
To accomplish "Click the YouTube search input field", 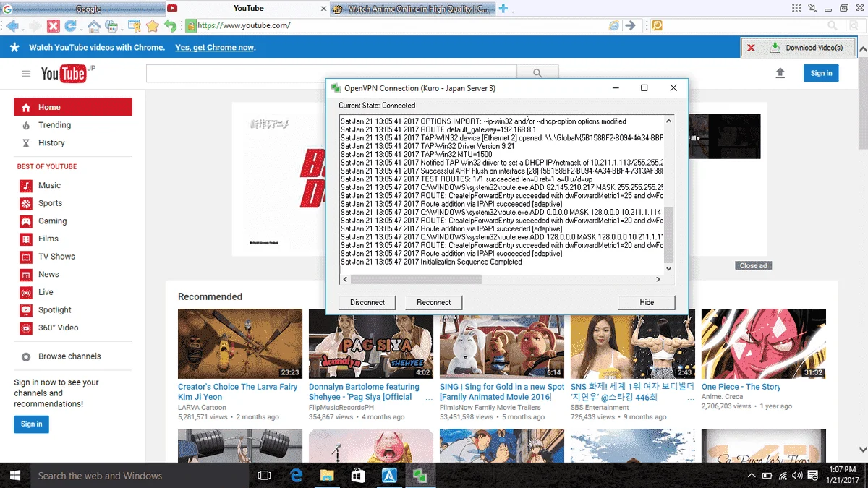I will click(331, 74).
